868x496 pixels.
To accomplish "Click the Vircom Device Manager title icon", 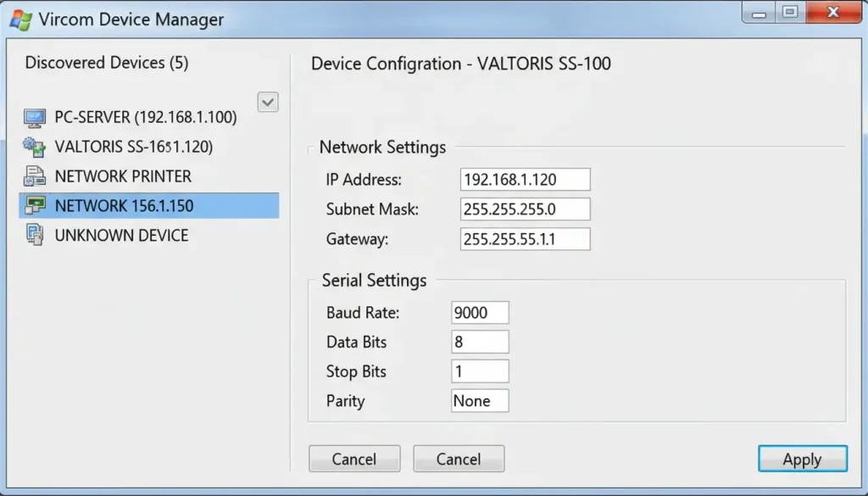I will pos(21,20).
